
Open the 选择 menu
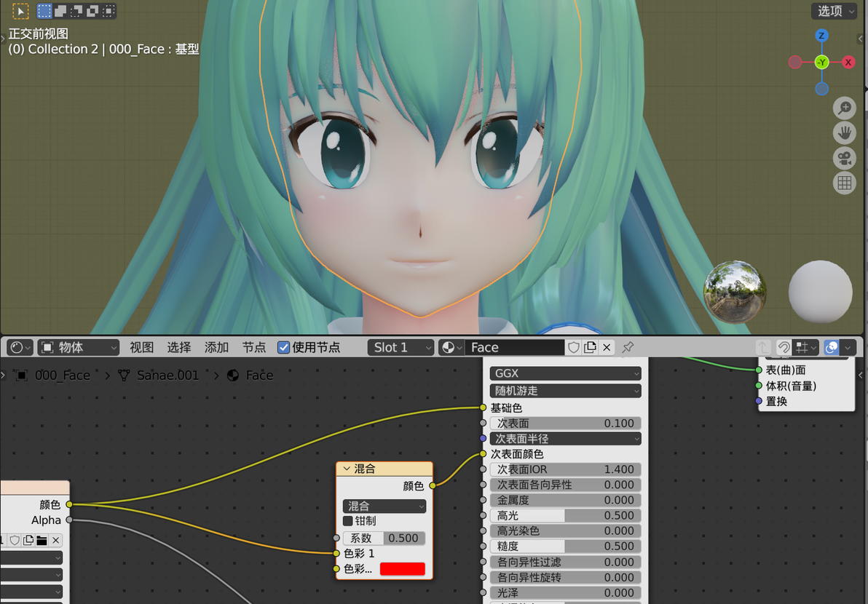point(179,347)
